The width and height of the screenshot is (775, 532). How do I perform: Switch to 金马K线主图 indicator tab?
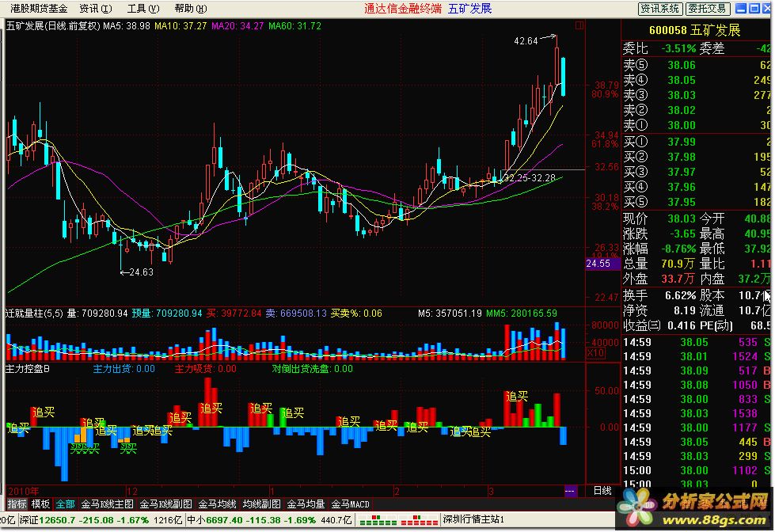(107, 503)
